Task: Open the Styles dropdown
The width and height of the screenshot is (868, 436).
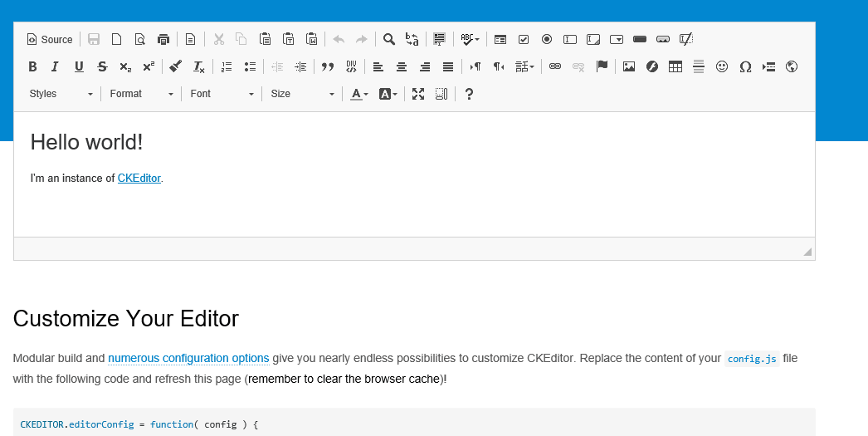Action: (61, 94)
